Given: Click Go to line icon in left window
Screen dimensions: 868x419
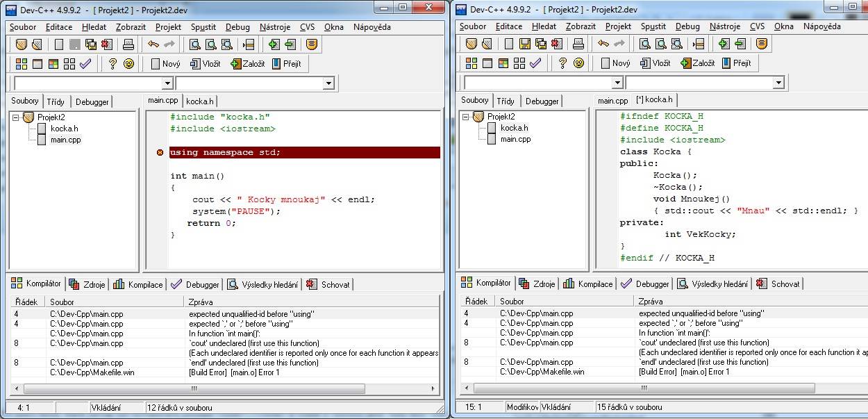Looking at the screenshot, I should click(249, 44).
